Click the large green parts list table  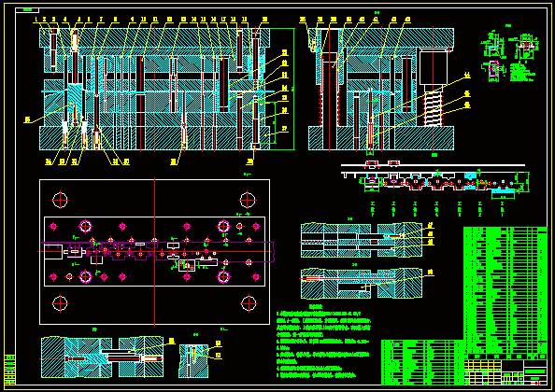505,290
